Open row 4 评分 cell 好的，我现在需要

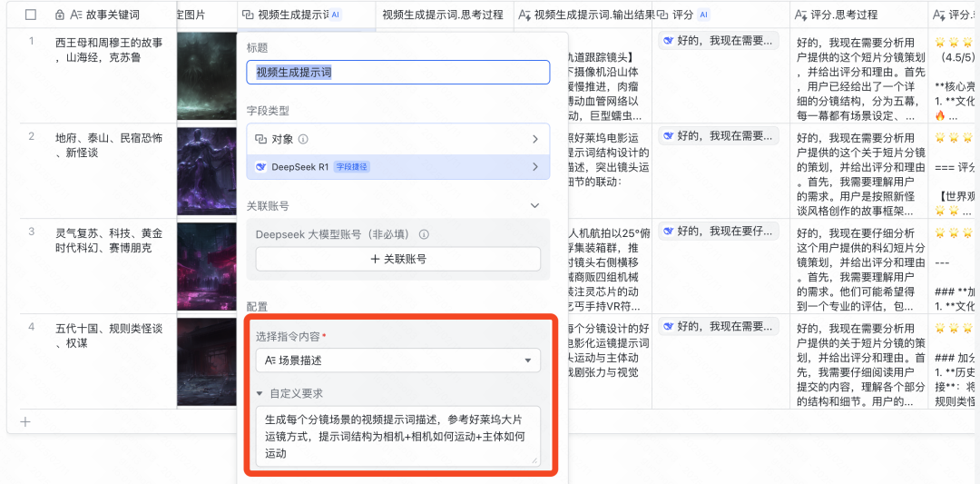tap(718, 326)
